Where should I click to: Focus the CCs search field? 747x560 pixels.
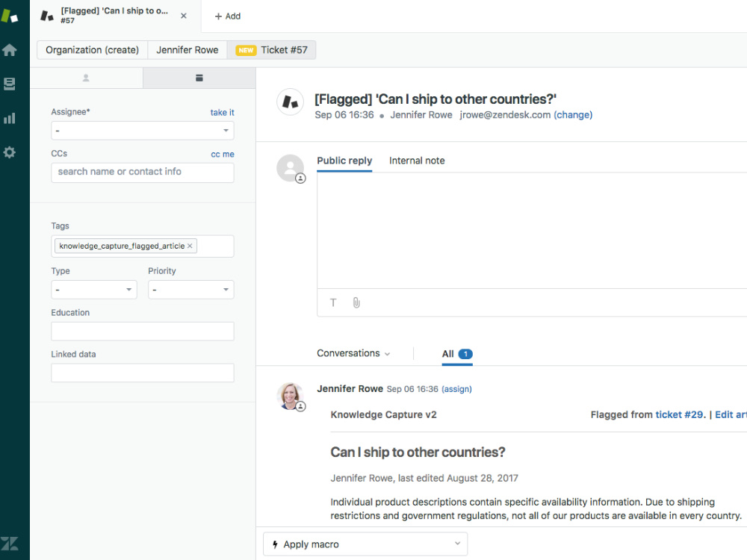[143, 172]
